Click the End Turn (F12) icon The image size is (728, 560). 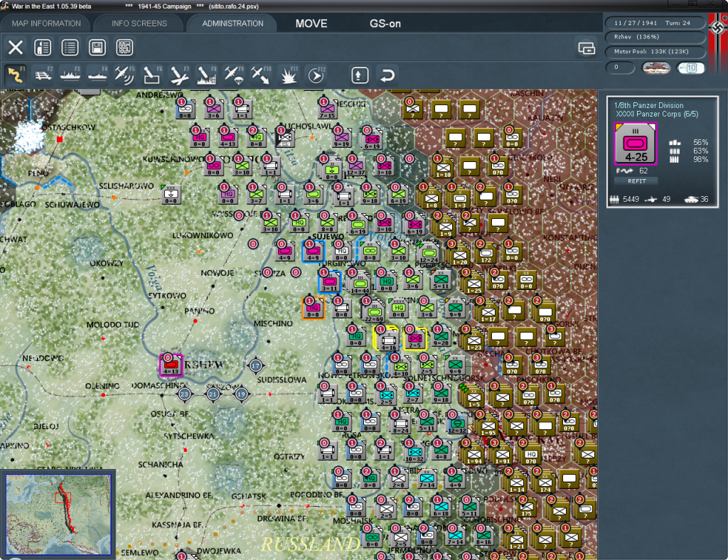tap(316, 75)
